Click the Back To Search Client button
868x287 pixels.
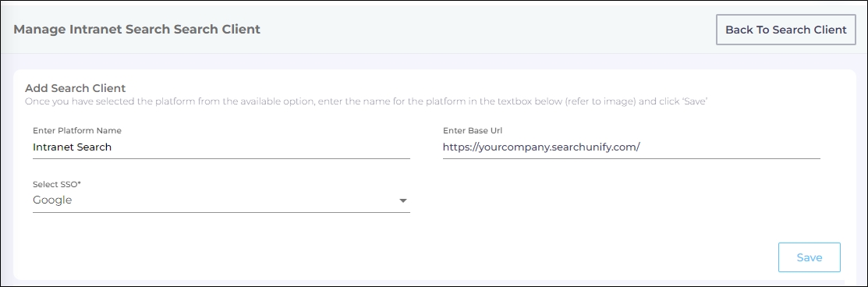point(785,30)
